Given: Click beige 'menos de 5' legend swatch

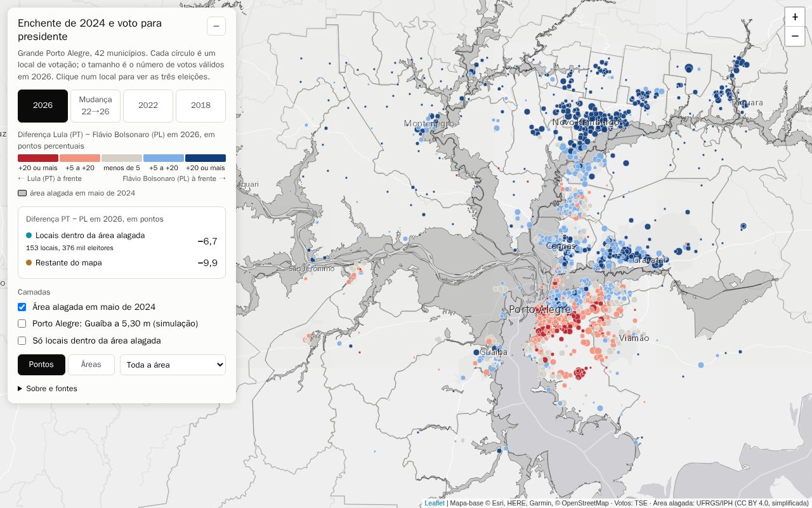Looking at the screenshot, I should 122,158.
